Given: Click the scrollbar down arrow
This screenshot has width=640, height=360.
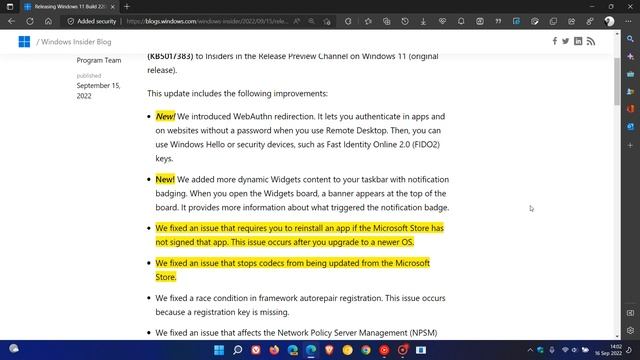Looking at the screenshot, I should [x=617, y=336].
